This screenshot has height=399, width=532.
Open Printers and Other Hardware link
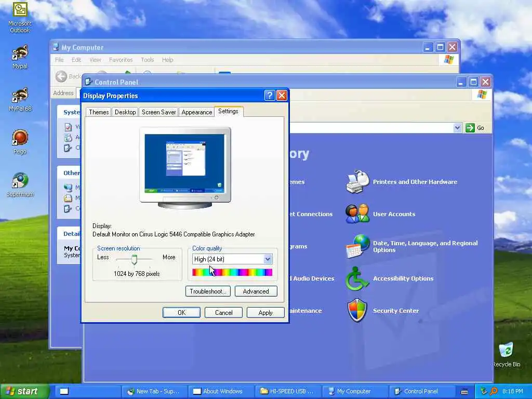pos(415,182)
